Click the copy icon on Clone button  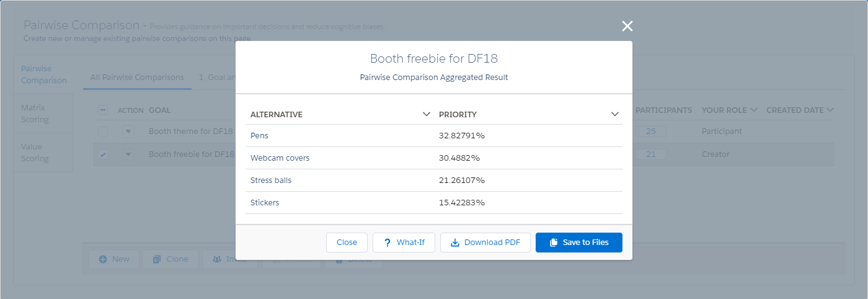[x=157, y=259]
